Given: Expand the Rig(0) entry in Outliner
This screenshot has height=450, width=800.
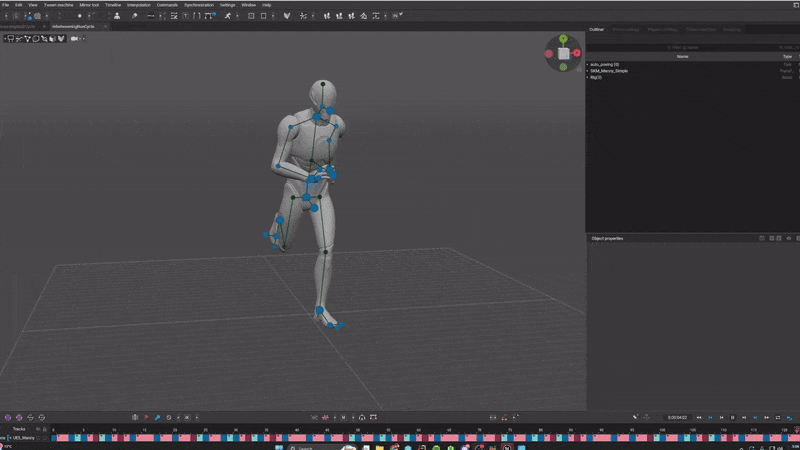Looking at the screenshot, I should click(x=588, y=77).
